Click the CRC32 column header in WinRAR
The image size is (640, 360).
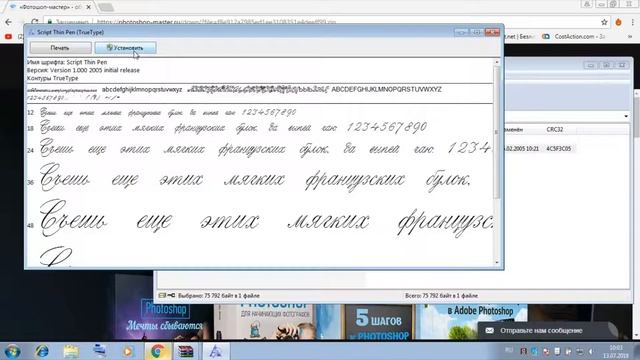point(555,129)
